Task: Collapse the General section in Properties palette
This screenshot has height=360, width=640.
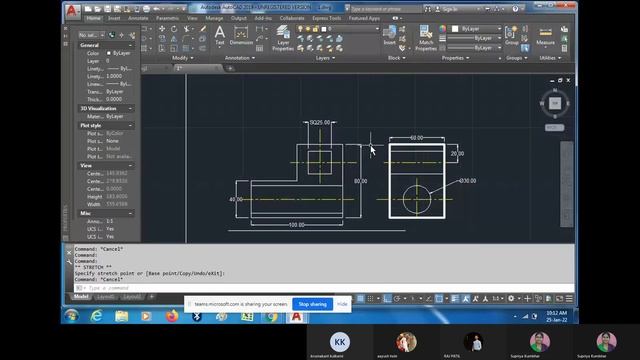Action: [130, 45]
